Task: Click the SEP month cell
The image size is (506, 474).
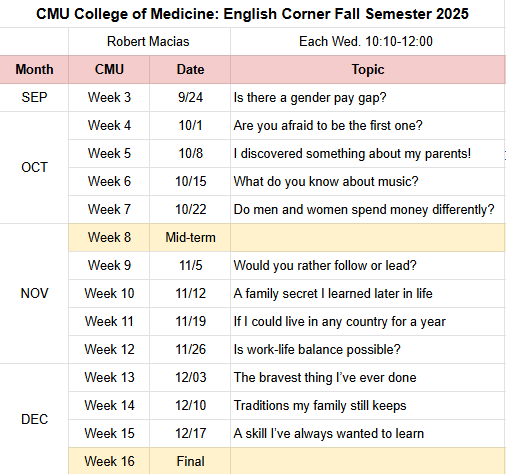Action: click(x=34, y=97)
